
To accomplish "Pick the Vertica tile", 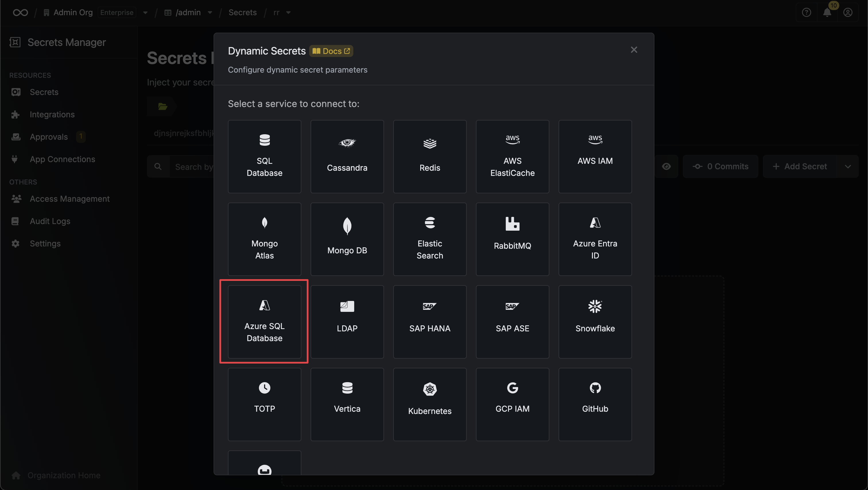I will pos(347,404).
